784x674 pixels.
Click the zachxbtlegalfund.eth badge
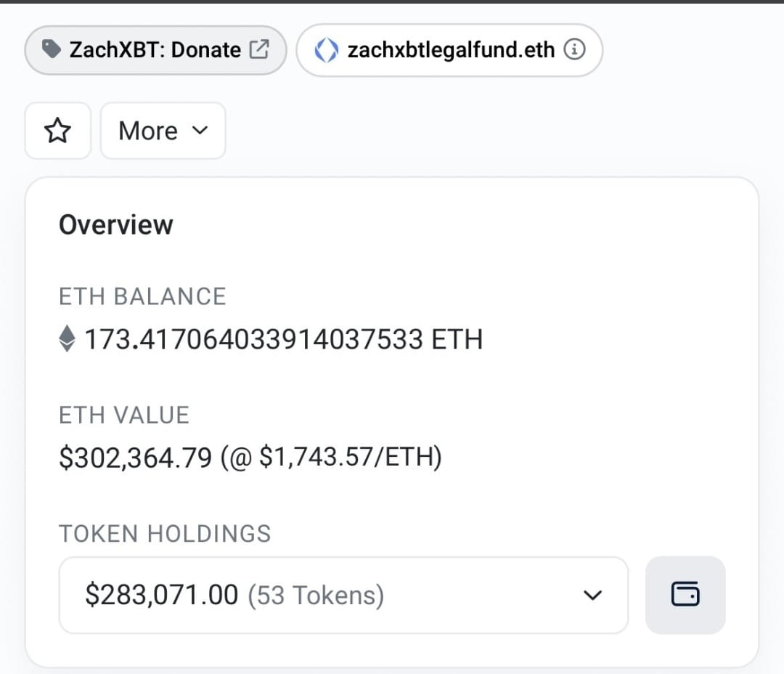click(x=449, y=49)
